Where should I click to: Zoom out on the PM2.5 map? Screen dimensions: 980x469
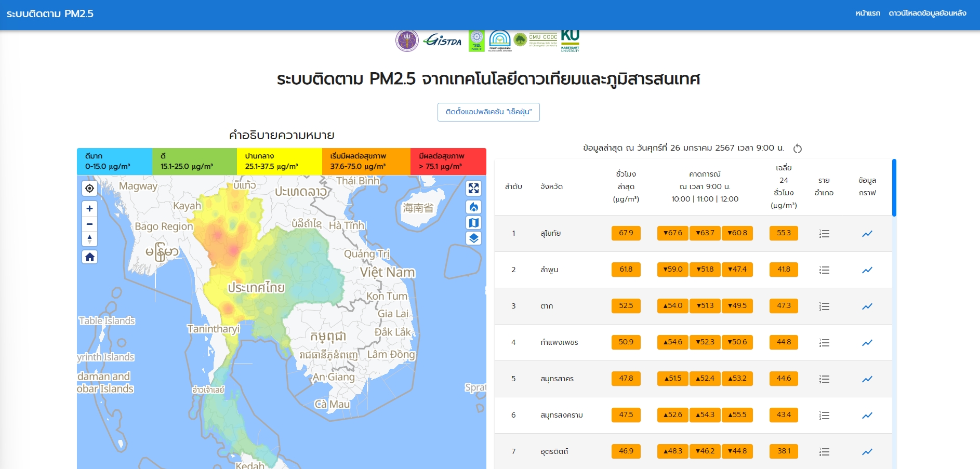[x=89, y=224]
